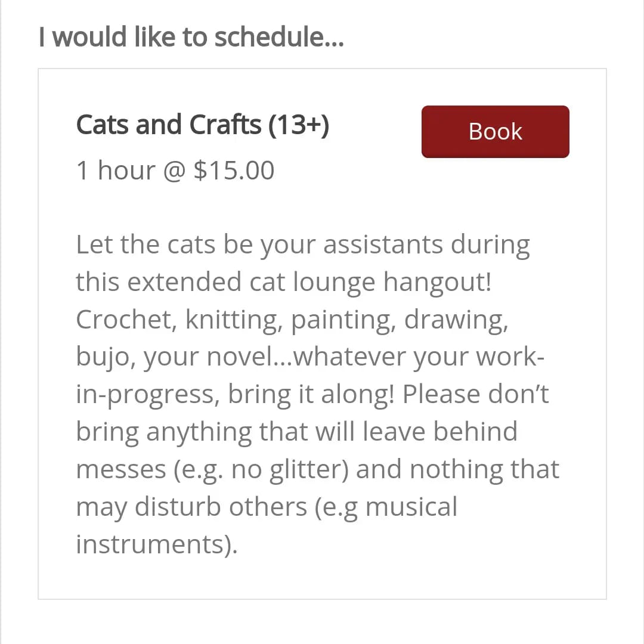Click the $15.00 price text

click(234, 170)
